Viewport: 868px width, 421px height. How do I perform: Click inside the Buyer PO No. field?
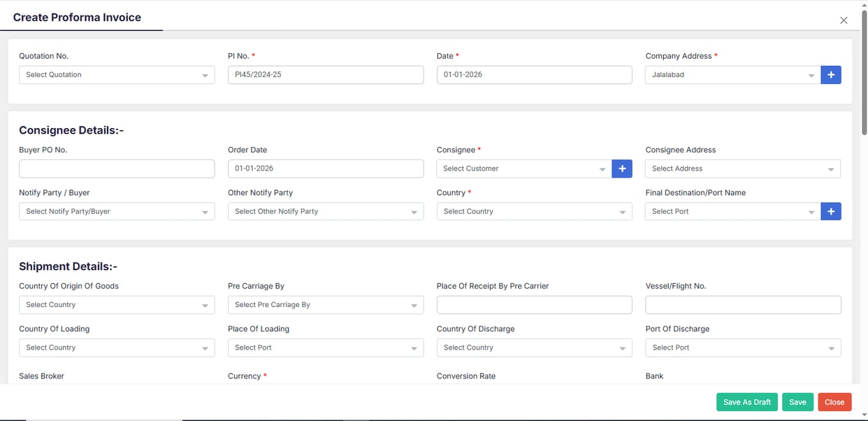coord(116,168)
